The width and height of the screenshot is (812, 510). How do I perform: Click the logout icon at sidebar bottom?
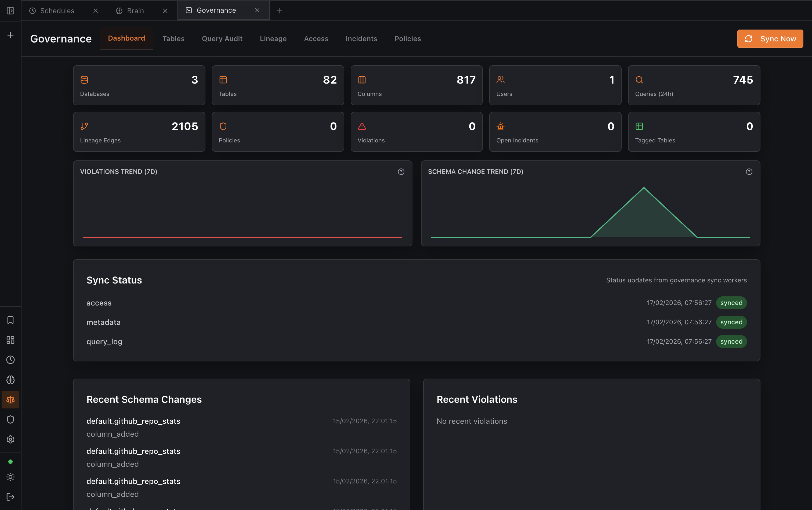click(x=10, y=496)
